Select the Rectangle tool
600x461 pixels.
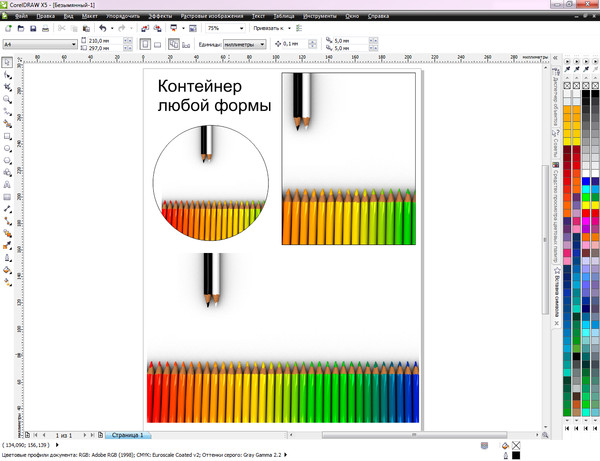(7, 136)
